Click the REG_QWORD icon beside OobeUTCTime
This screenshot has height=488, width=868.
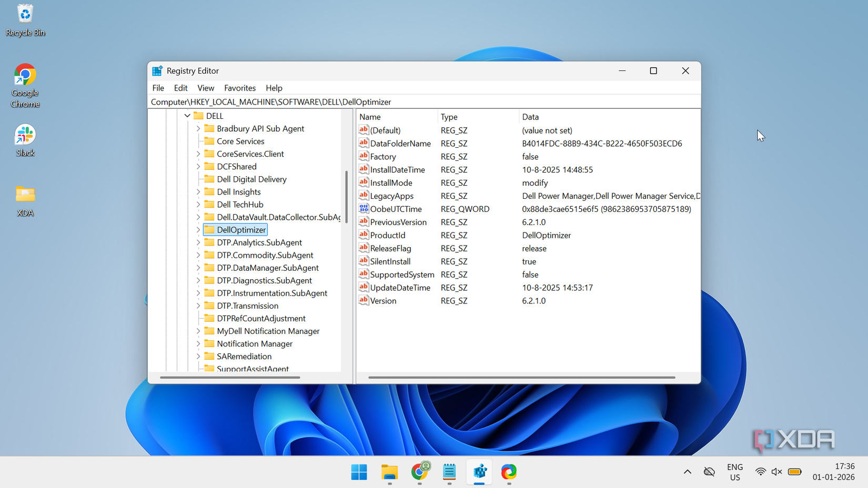coord(364,209)
